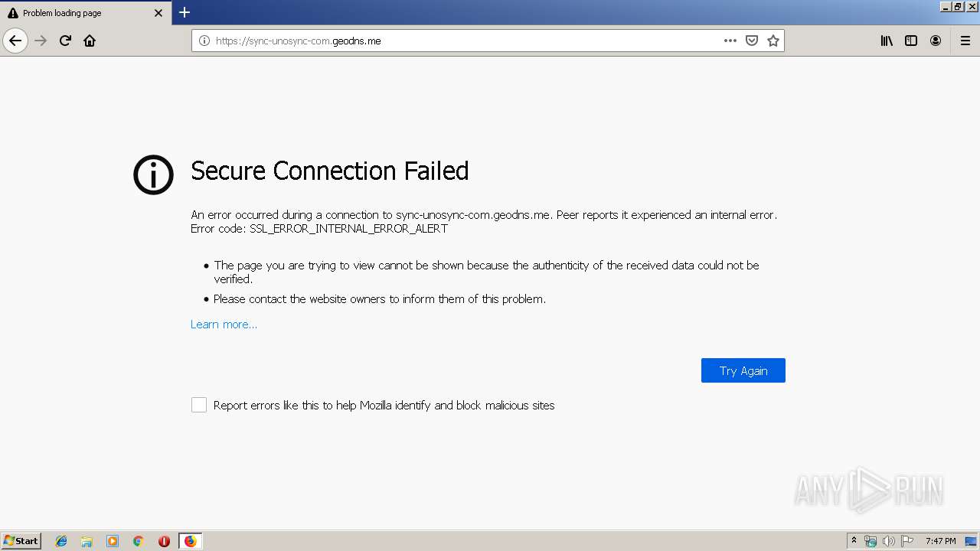The height and width of the screenshot is (551, 980).
Task: Open Windows Media Player from taskbar
Action: click(x=113, y=541)
